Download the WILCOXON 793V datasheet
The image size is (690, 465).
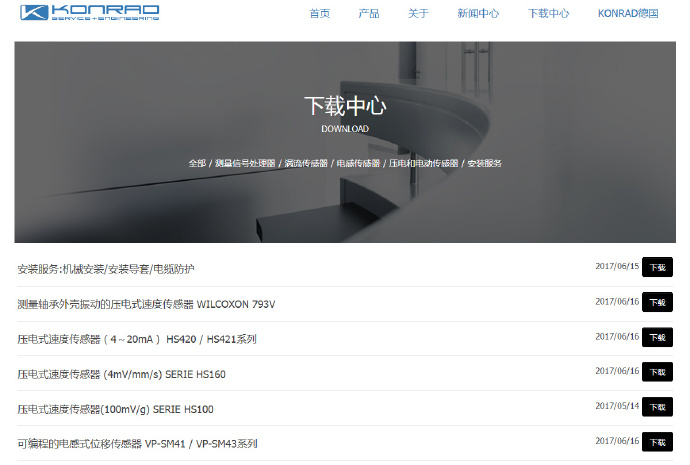657,302
